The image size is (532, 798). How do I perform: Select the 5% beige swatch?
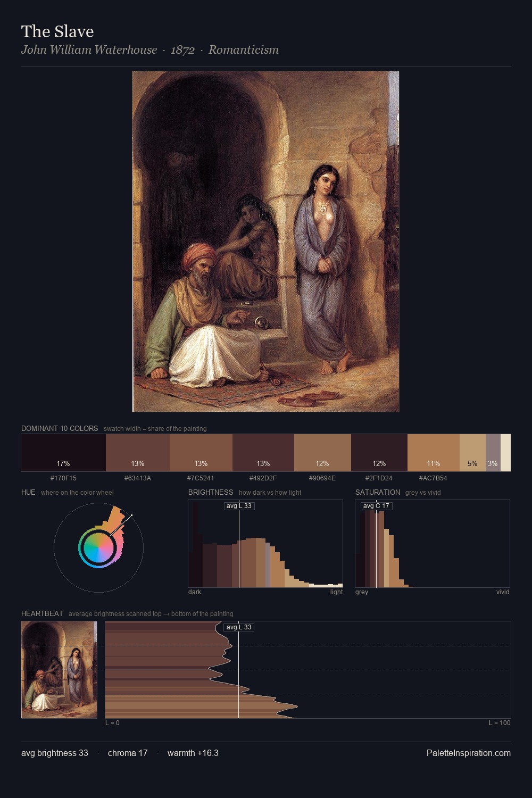[x=472, y=453]
